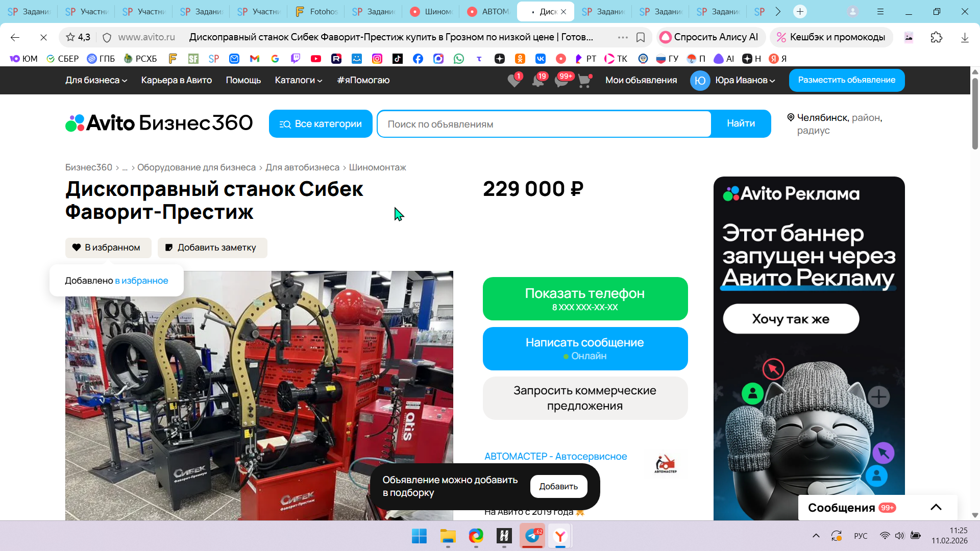Screen dimensions: 980x551
Task: Open the WhatsApp bookmark icon
Action: point(459,59)
